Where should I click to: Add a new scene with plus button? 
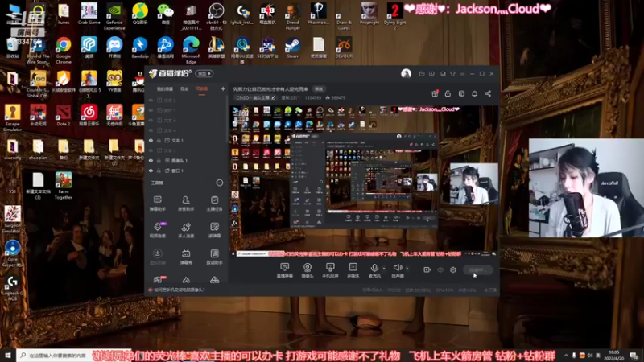pos(223,88)
